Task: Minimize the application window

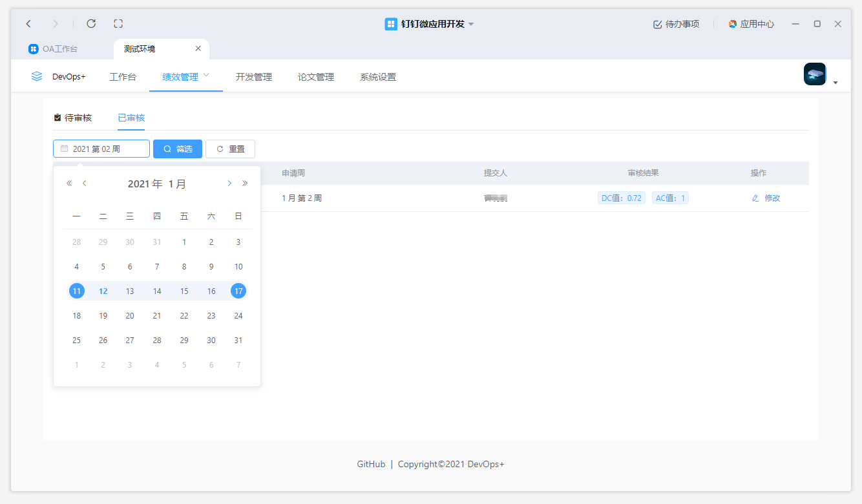Action: point(795,24)
